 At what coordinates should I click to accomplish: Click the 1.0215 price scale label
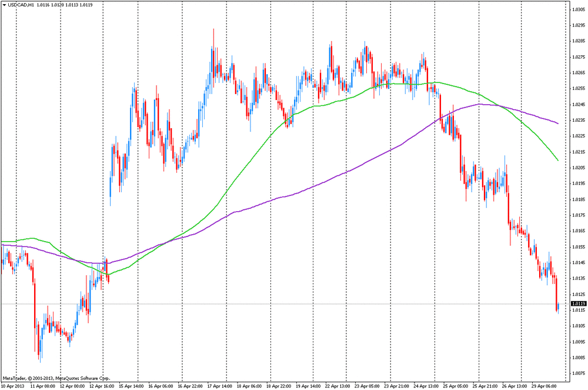tap(579, 152)
